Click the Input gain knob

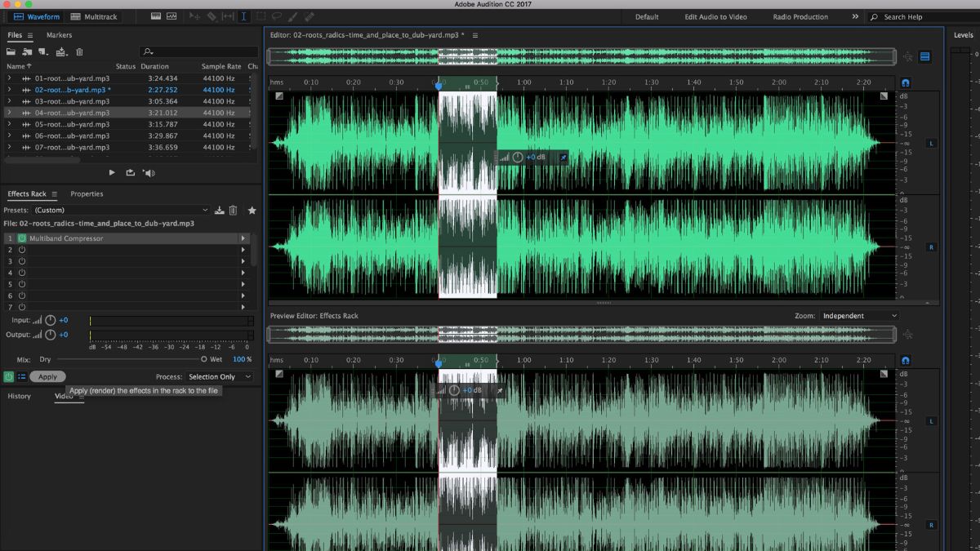tap(51, 321)
